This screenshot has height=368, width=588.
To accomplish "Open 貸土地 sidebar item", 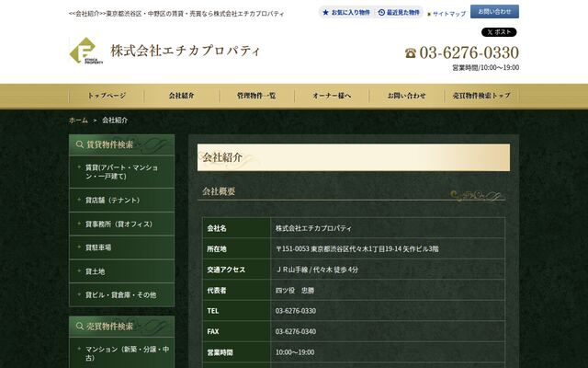I will pos(122,271).
